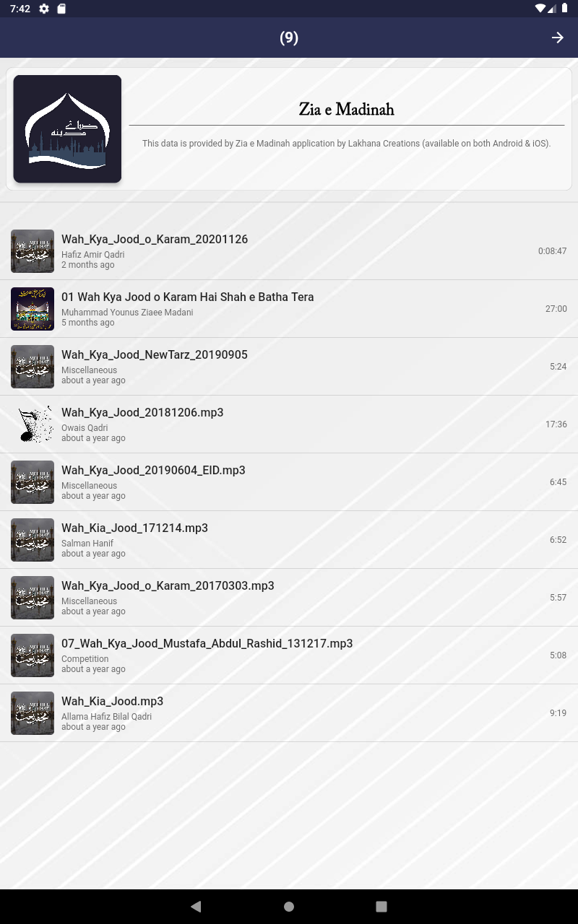Tap the Lakhana Creations data provider text

point(347,144)
